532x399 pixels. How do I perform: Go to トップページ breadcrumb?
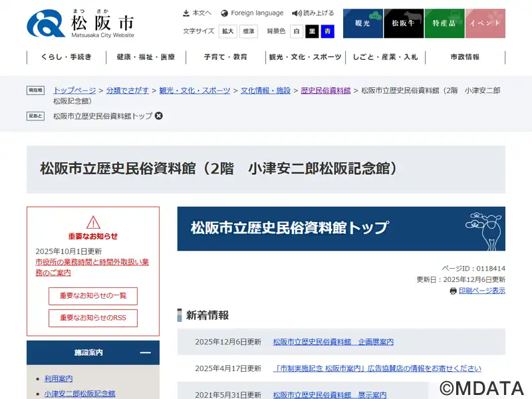[74, 90]
